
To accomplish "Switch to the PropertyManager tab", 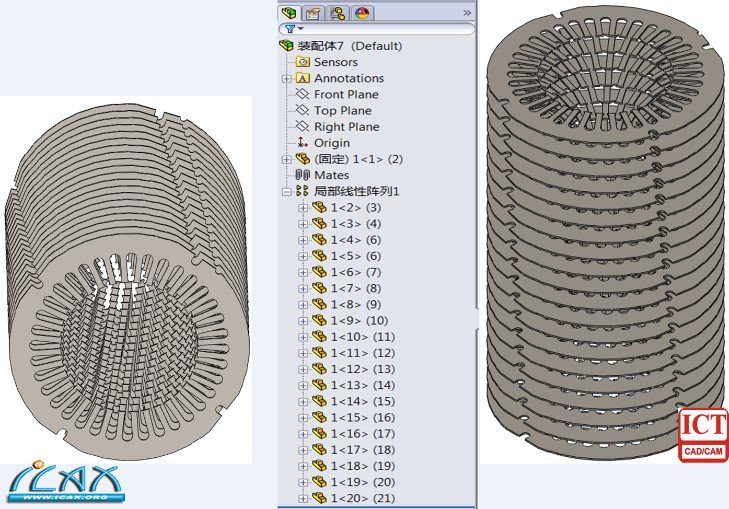I will (313, 13).
